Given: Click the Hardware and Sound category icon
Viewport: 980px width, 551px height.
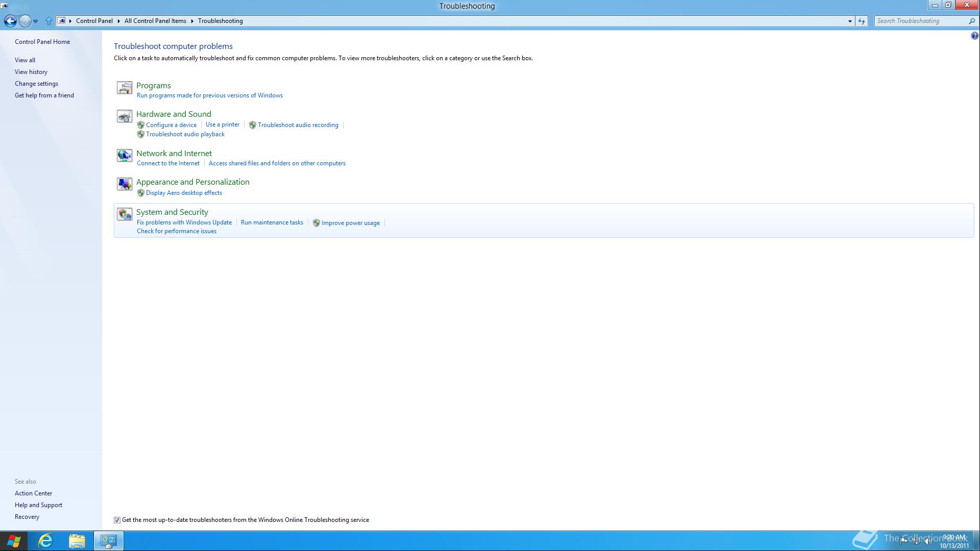Looking at the screenshot, I should click(125, 116).
